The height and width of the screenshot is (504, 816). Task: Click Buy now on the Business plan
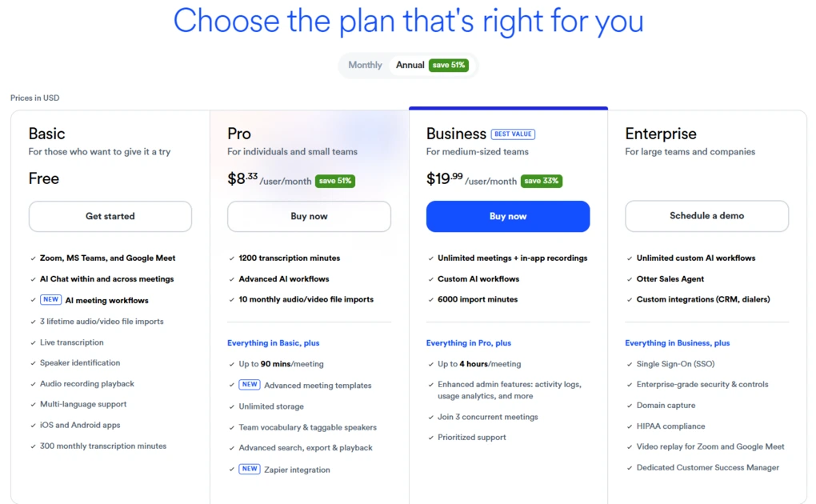pos(508,216)
